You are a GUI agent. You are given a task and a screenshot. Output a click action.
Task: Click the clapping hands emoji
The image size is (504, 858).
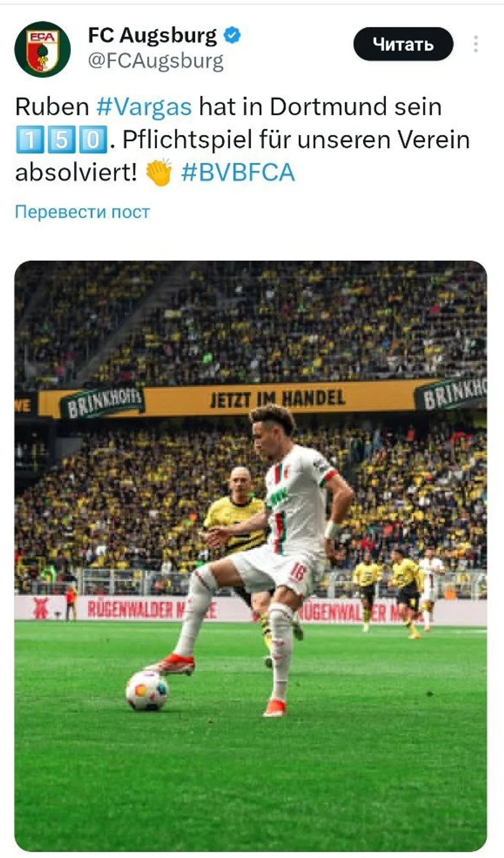click(159, 172)
